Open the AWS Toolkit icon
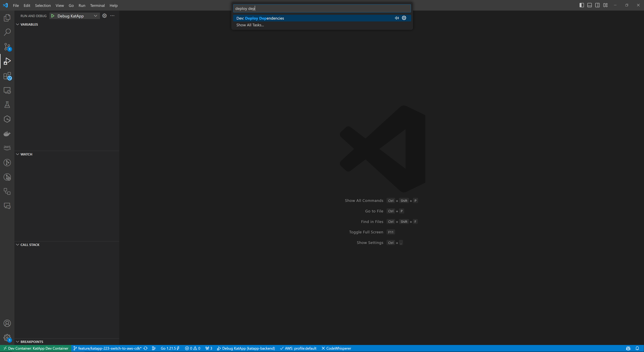The image size is (644, 352). click(7, 148)
